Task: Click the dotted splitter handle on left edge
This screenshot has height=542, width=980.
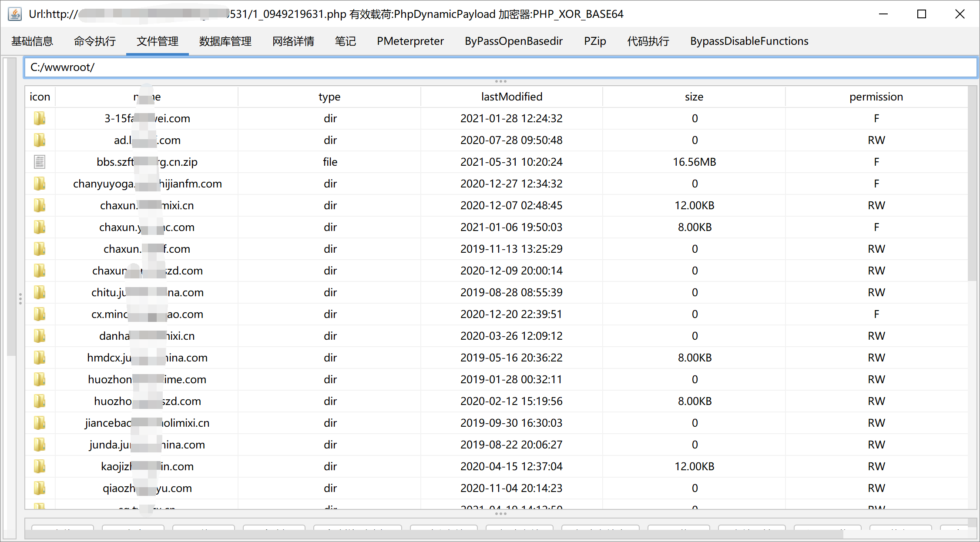Action: click(20, 298)
